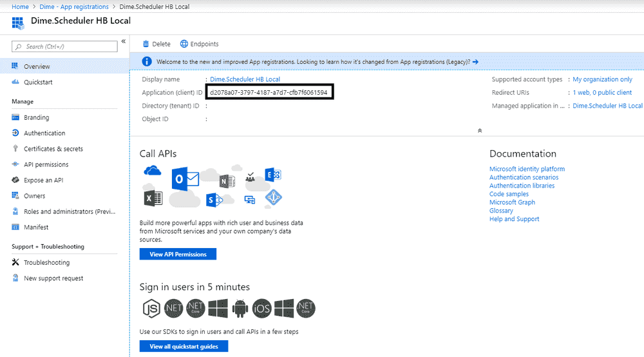644x357 pixels.
Task: Click the Delete toolbar button
Action: [156, 44]
